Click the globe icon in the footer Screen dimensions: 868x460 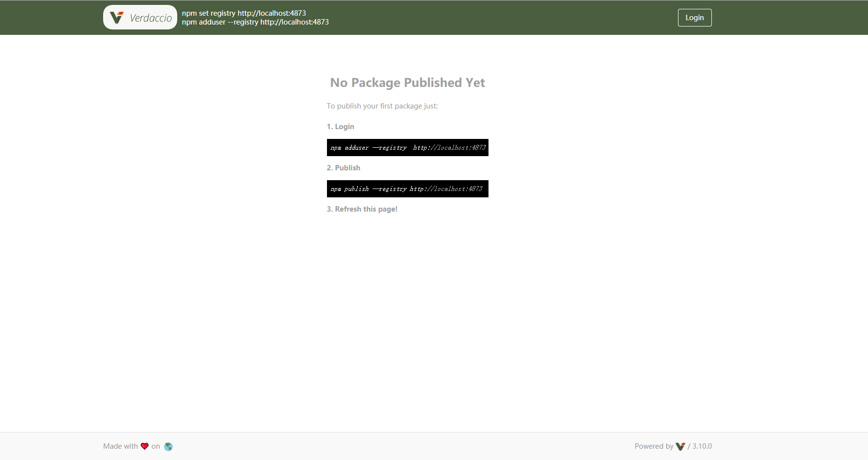point(168,446)
